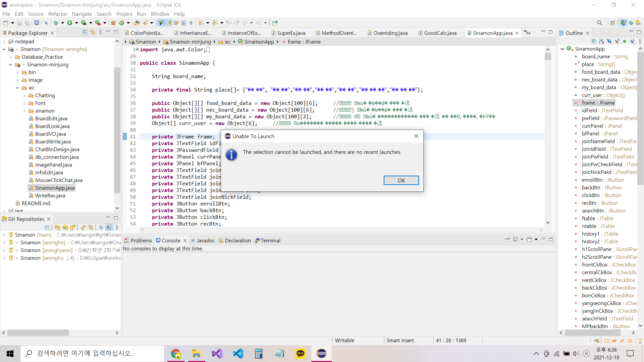This screenshot has height=362, width=644.
Task: Switch to the Problems tab
Action: 138,240
